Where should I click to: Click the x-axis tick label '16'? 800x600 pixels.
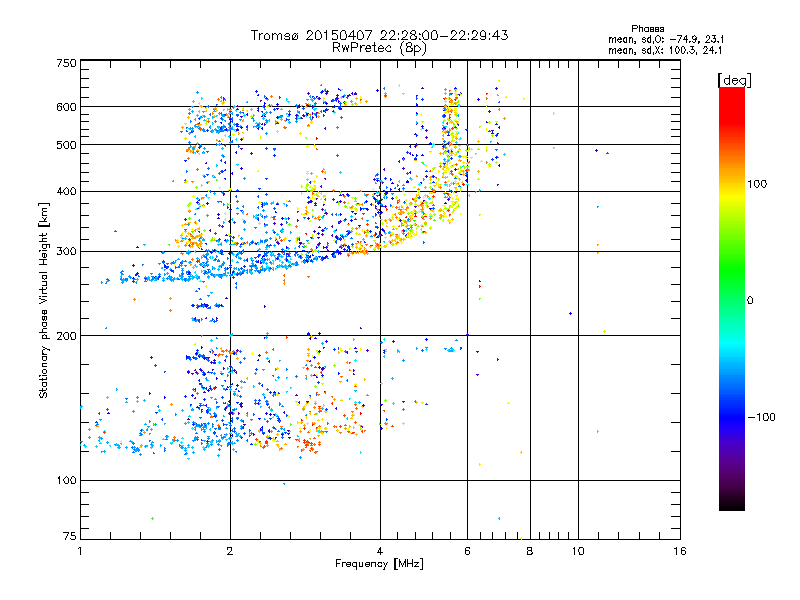[680, 551]
